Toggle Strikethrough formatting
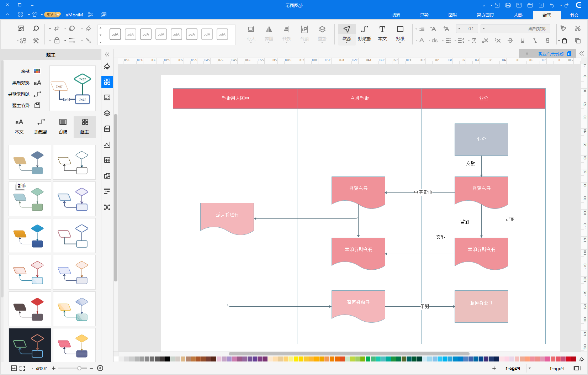Viewport: 588px width, 375px height. [x=510, y=41]
